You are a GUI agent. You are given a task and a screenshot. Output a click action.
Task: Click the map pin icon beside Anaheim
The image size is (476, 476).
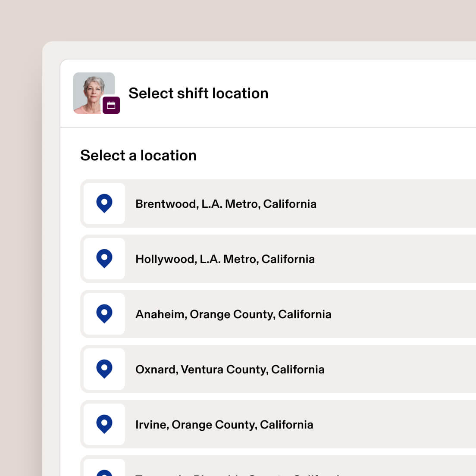(104, 314)
